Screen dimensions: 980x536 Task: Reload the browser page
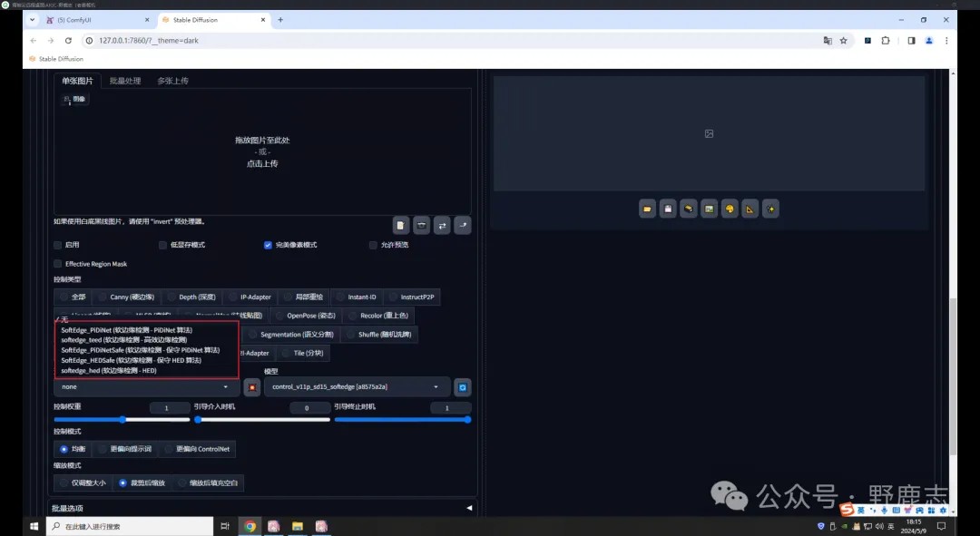[x=68, y=41]
